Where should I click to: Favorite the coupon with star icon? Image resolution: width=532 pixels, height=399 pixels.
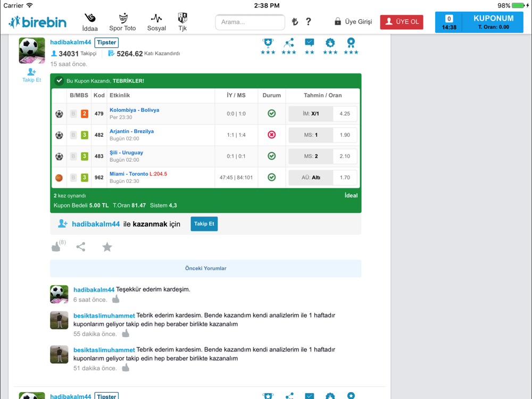(107, 247)
